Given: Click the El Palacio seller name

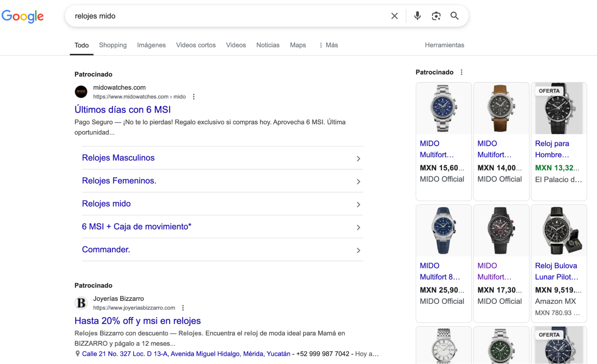Looking at the screenshot, I should [x=558, y=180].
